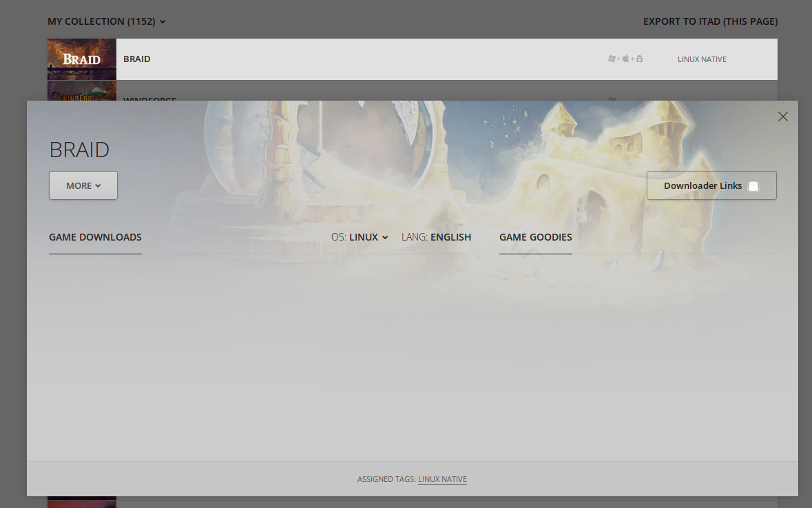
Task: Click the large BRAID heading in the panel
Action: [x=79, y=150]
